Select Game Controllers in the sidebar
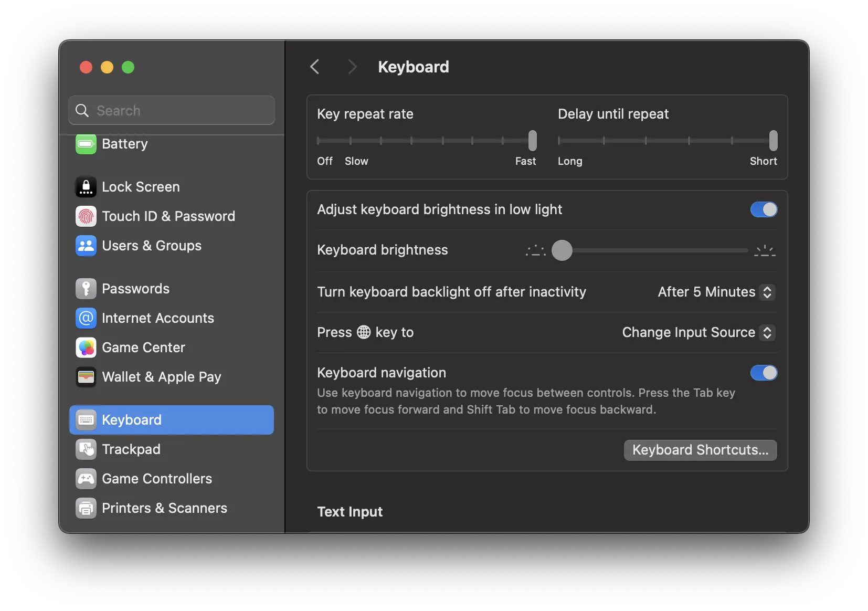The height and width of the screenshot is (611, 868). click(x=157, y=479)
